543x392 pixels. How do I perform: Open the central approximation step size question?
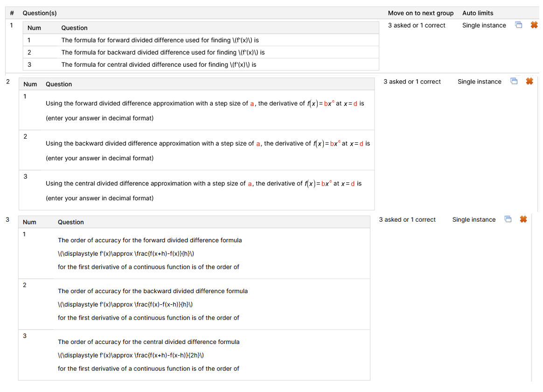click(203, 184)
